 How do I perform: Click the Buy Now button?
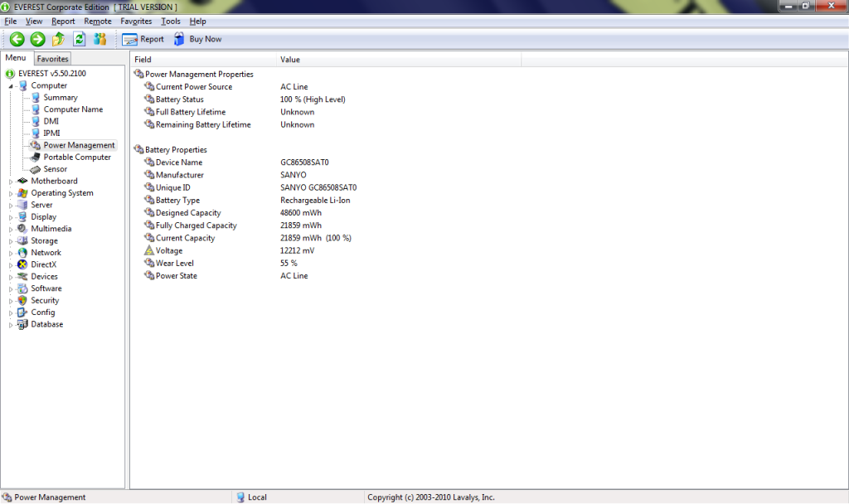pyautogui.click(x=197, y=39)
